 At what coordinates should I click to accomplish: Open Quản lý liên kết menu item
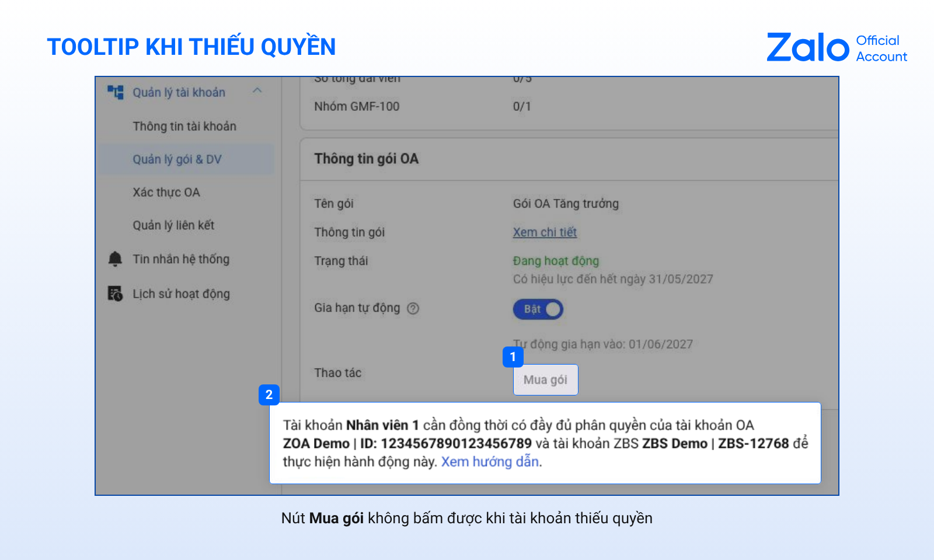(173, 225)
